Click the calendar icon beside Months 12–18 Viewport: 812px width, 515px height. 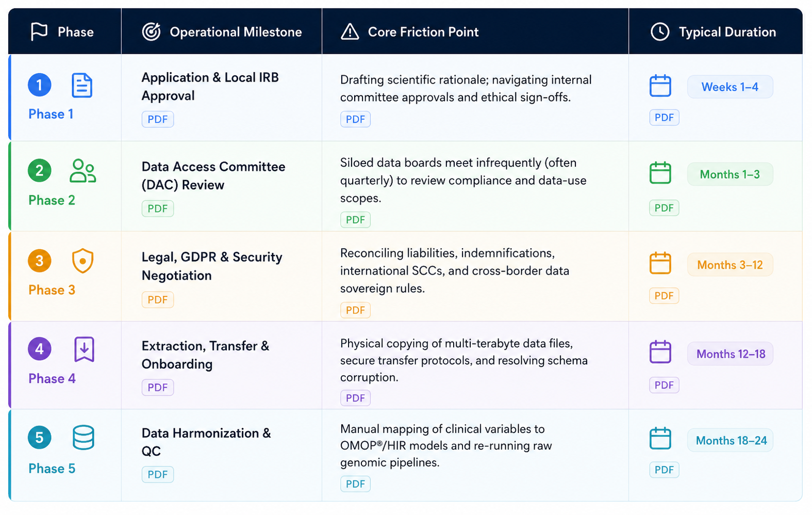coord(660,352)
